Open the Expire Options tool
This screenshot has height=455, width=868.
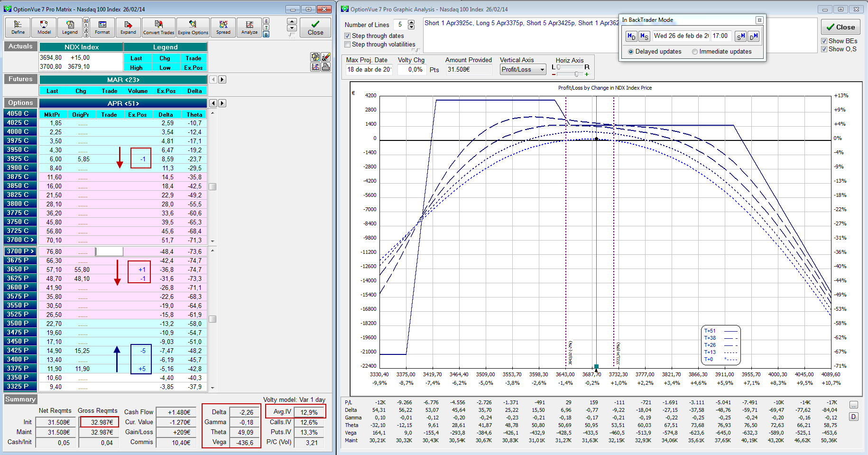pos(193,27)
